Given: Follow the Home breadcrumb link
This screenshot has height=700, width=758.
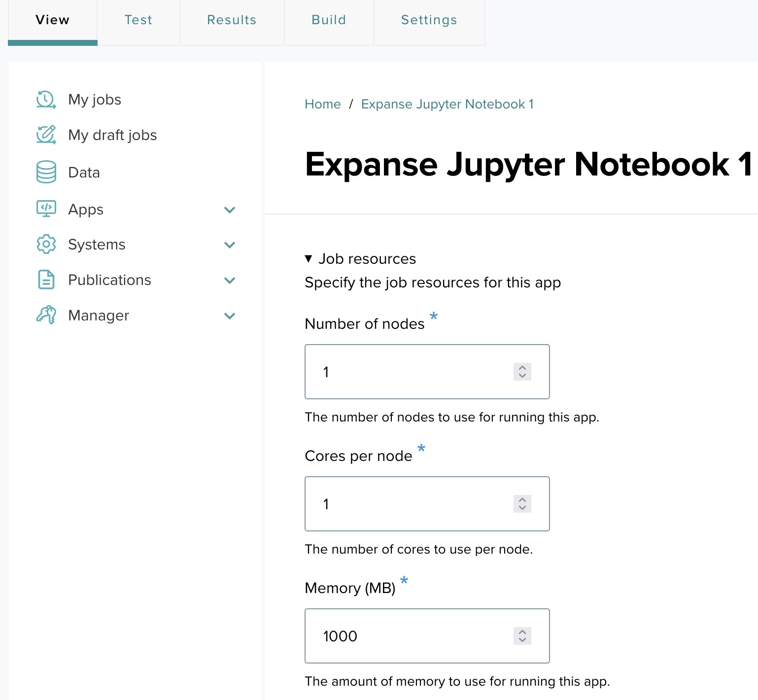Looking at the screenshot, I should click(322, 104).
